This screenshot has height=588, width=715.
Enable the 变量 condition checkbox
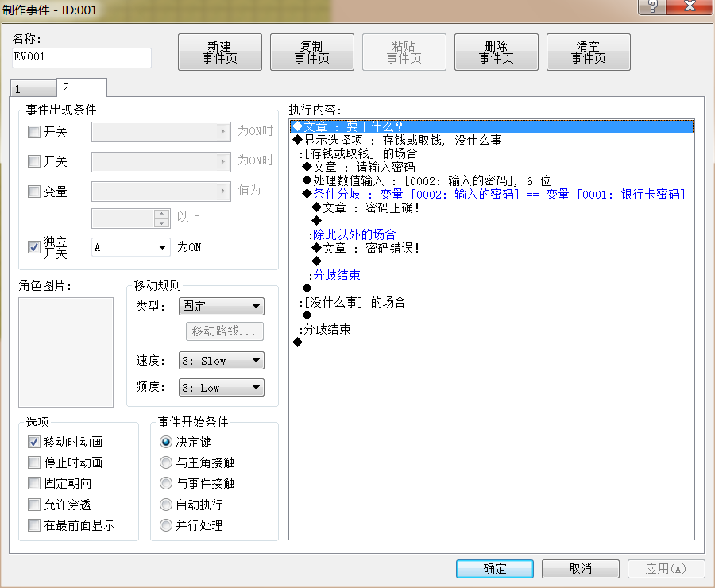[34, 191]
